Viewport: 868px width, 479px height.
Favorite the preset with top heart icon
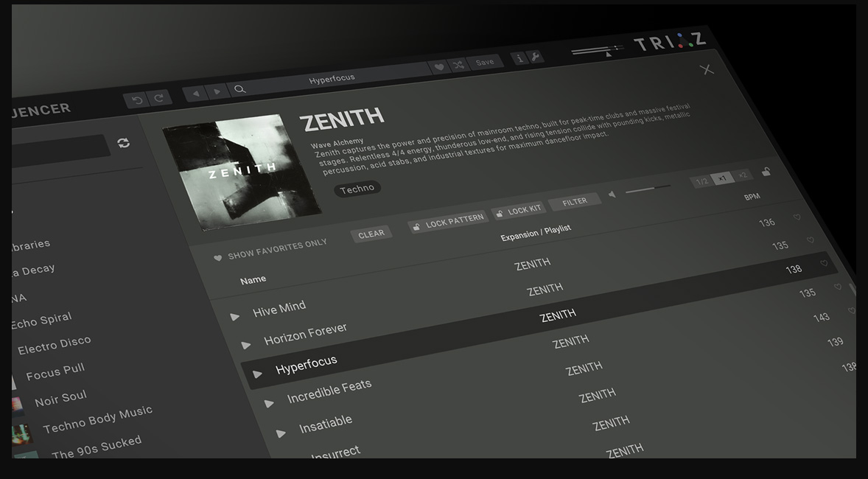click(439, 67)
